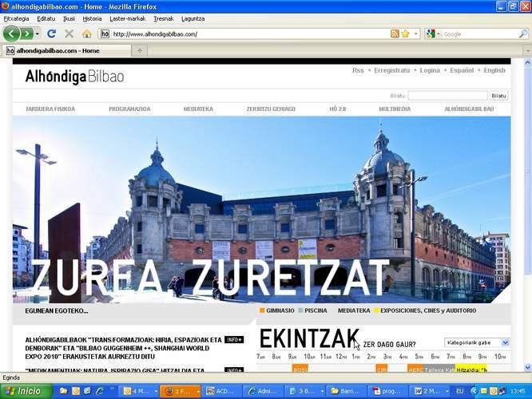
Task: Click the page scrollbar up arrow
Action: click(x=527, y=62)
